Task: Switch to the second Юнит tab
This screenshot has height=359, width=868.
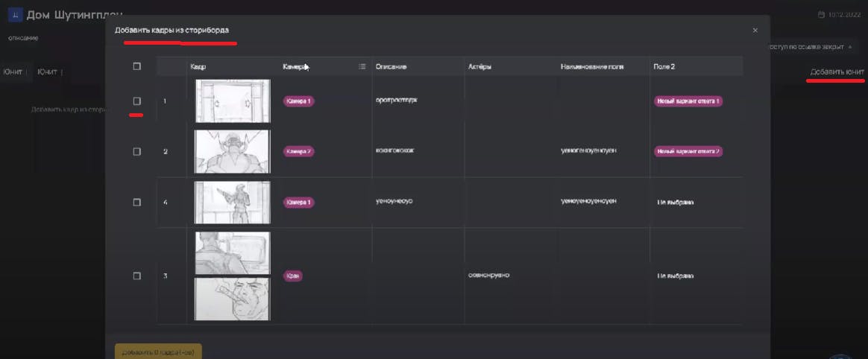Action: 48,72
